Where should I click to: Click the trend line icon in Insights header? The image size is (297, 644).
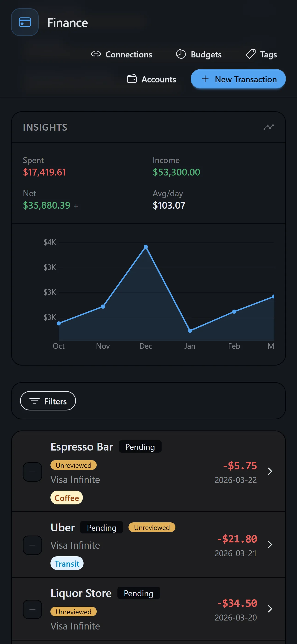(x=268, y=127)
